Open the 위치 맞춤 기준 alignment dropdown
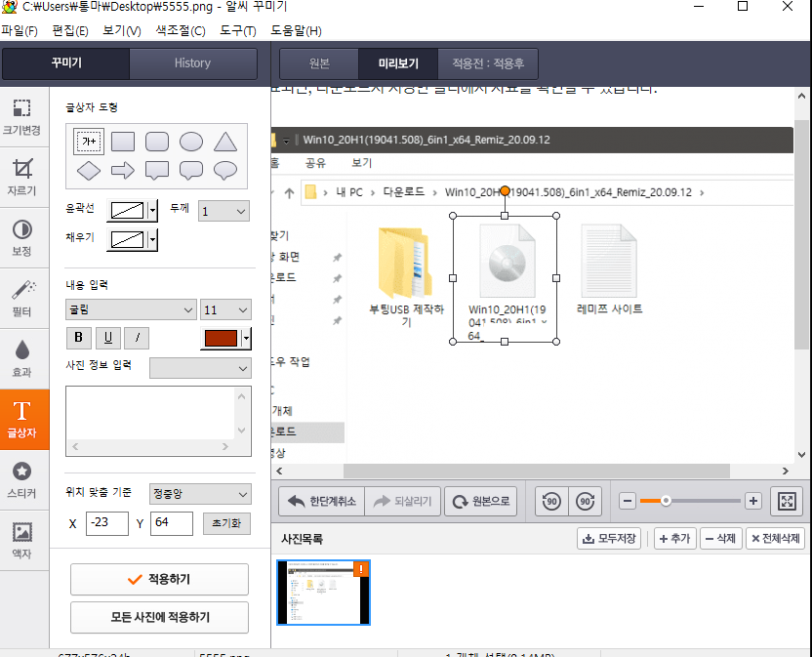The width and height of the screenshot is (812, 657). pyautogui.click(x=200, y=494)
